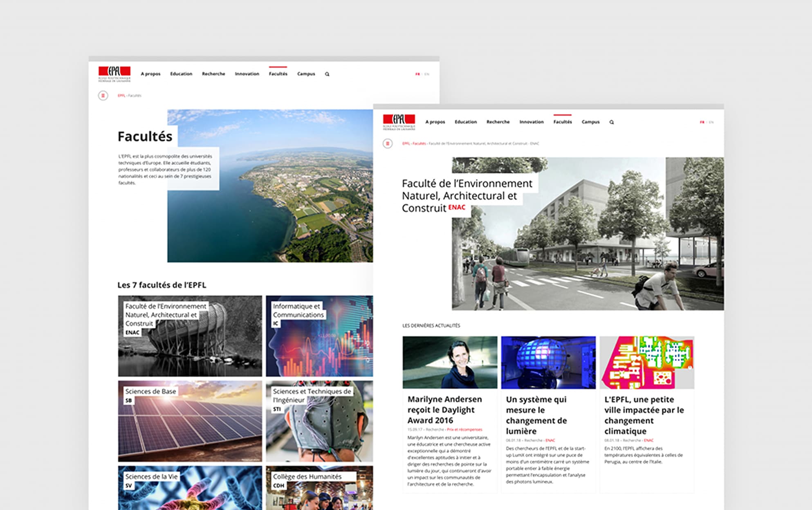Click EPFL breadcrumb link on Facultés page
The image size is (812, 510).
pyautogui.click(x=121, y=96)
